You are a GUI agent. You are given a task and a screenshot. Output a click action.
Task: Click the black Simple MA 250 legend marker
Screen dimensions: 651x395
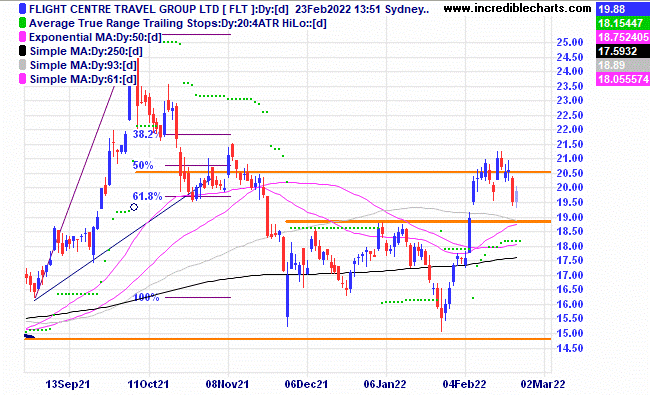(x=22, y=51)
